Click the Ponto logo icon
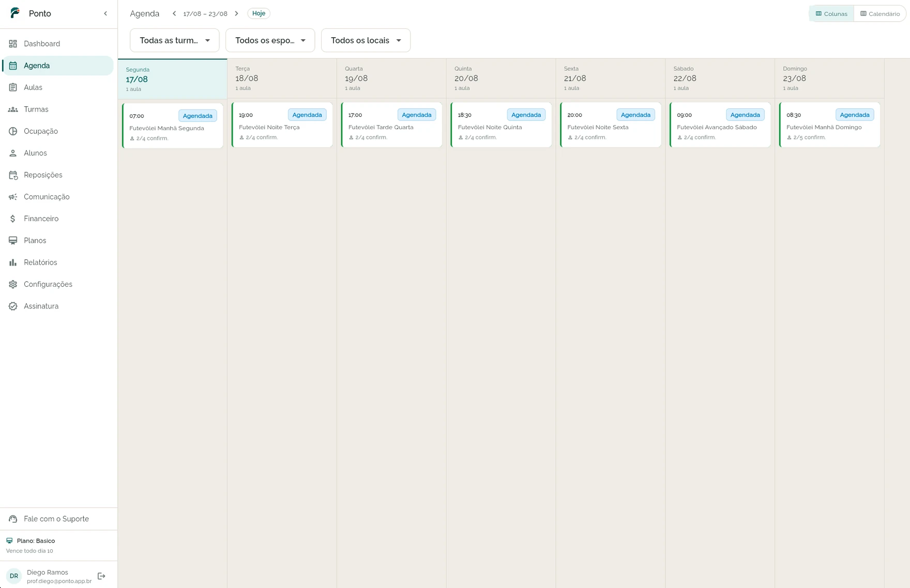 click(15, 13)
